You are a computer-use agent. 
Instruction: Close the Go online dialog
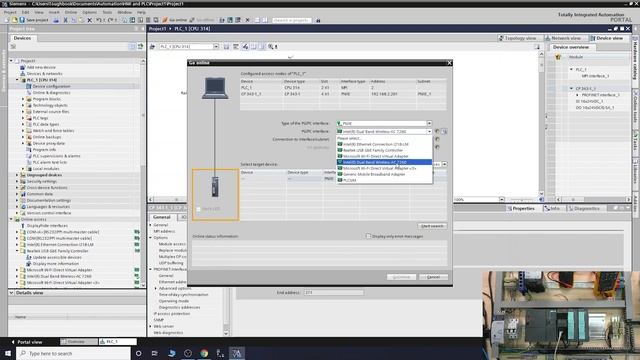coord(449,63)
